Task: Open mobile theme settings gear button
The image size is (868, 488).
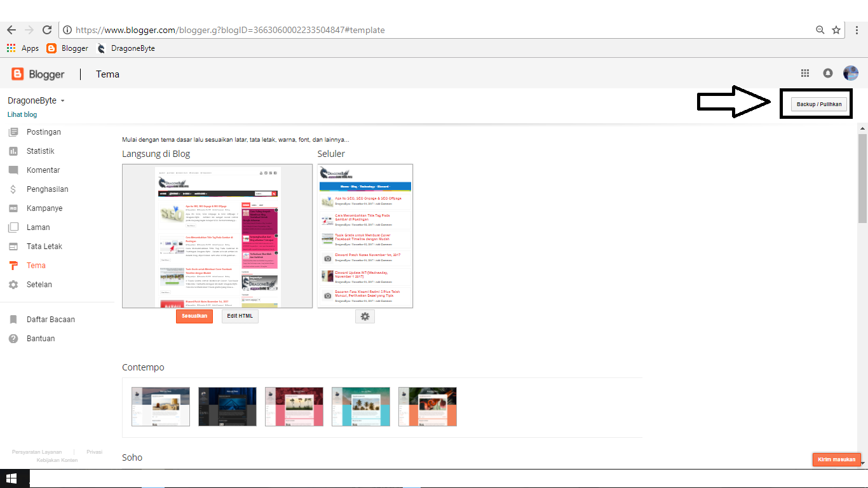Action: (365, 316)
